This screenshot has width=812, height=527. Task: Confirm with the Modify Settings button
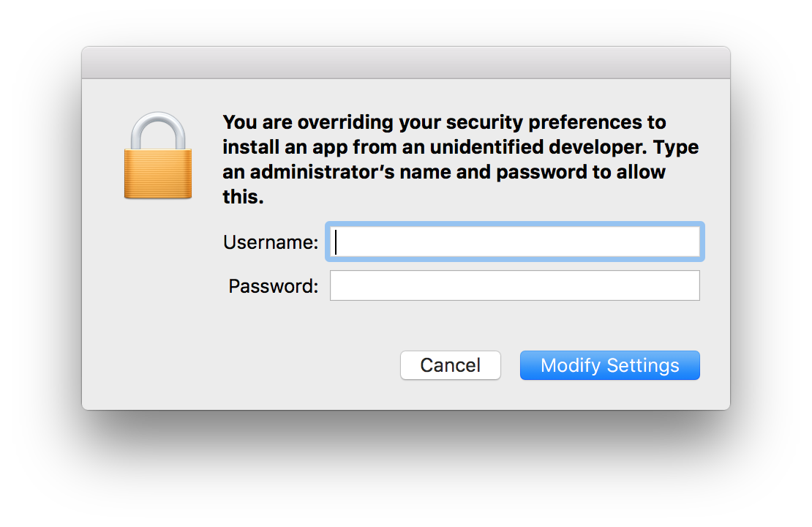click(x=609, y=365)
